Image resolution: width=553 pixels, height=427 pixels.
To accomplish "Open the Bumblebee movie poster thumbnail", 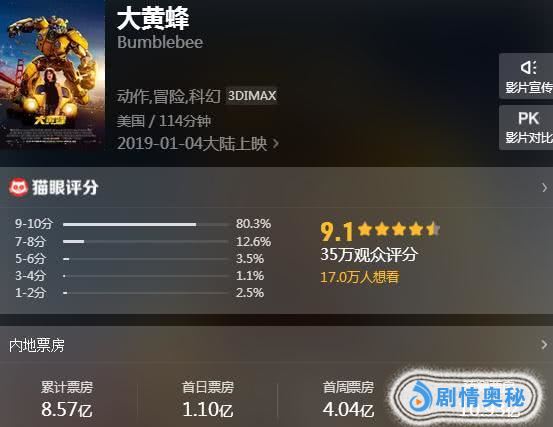I will pos(52,75).
